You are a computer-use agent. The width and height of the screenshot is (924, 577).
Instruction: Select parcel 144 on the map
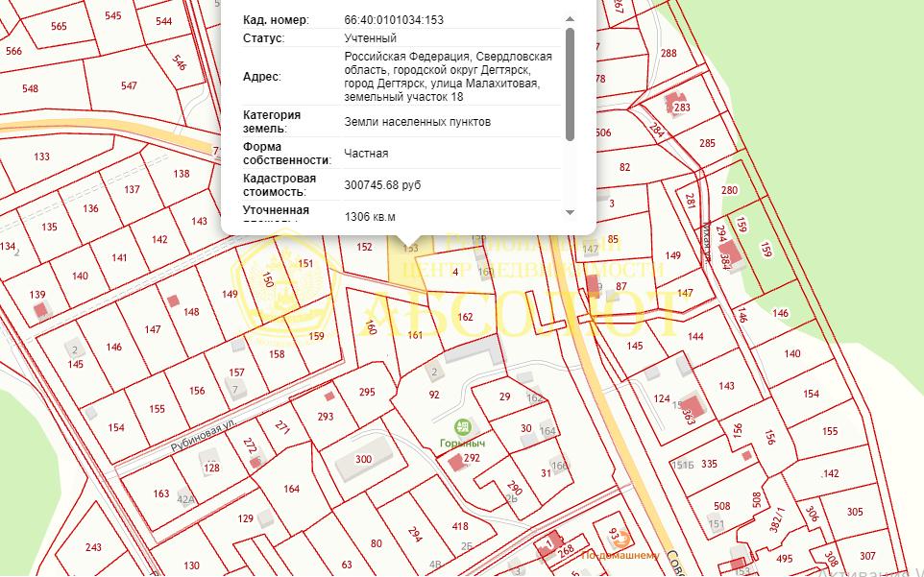(696, 337)
